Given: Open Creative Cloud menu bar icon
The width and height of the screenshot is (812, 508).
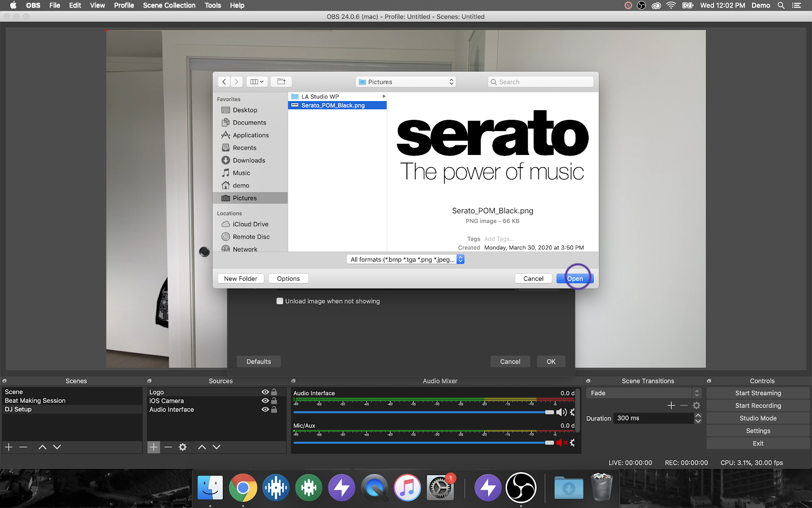Looking at the screenshot, I should pyautogui.click(x=656, y=6).
